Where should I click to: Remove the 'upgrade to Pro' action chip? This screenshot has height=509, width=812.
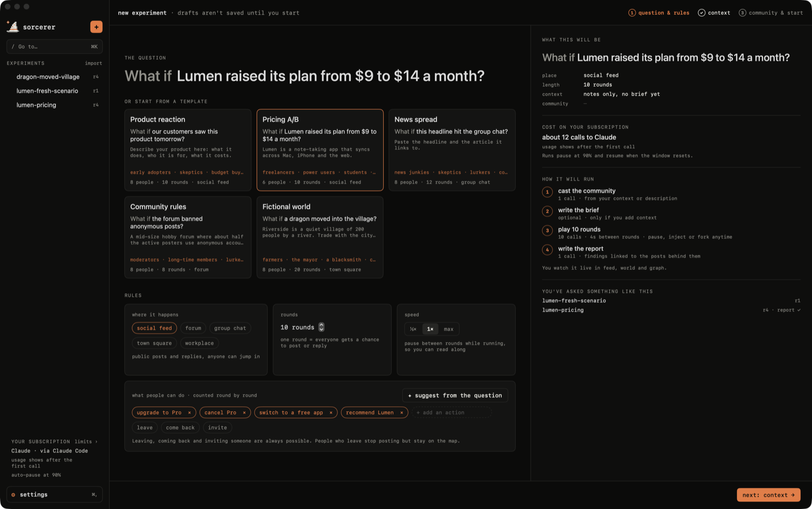(x=189, y=413)
